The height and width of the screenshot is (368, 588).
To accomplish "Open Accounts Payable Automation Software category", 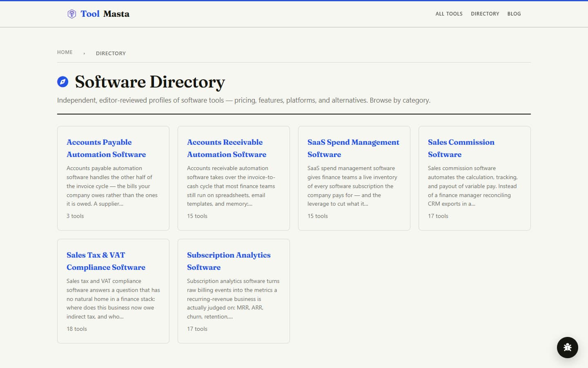I will (x=106, y=148).
